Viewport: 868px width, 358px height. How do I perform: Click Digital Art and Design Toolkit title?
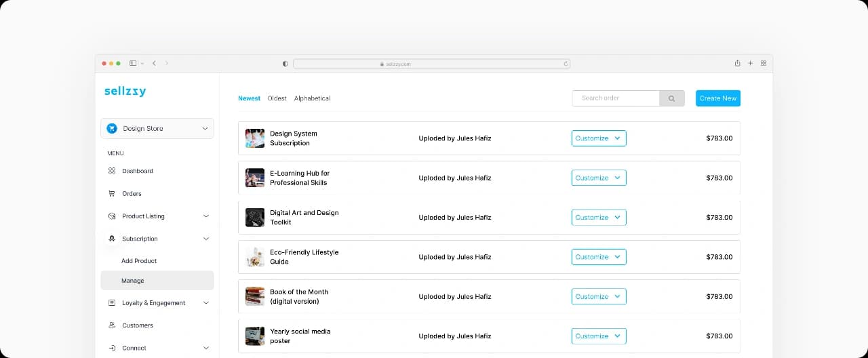(304, 218)
